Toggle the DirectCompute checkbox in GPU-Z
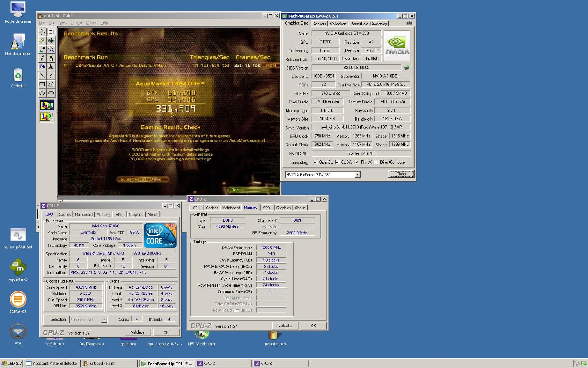Screen dimensions: 588x368 (376, 162)
